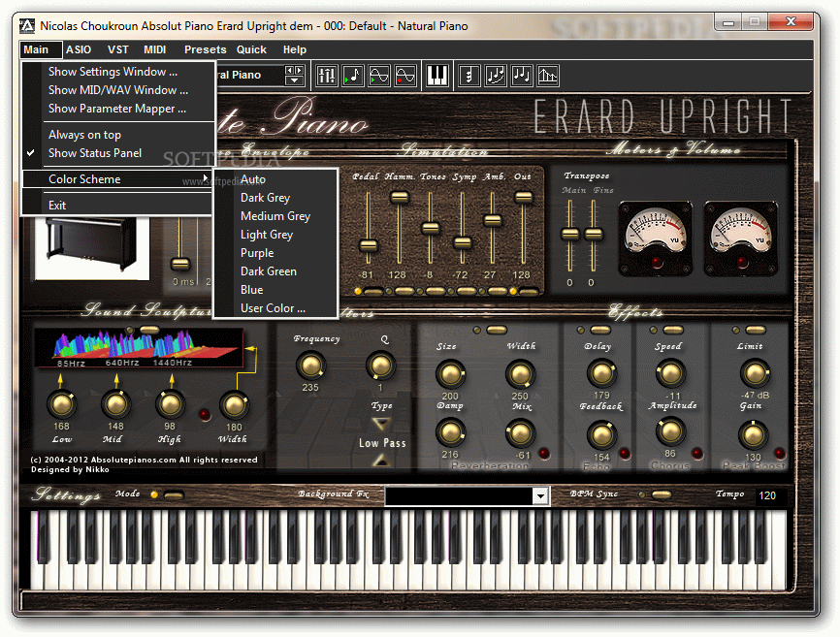Enable Always on top

pos(118,135)
